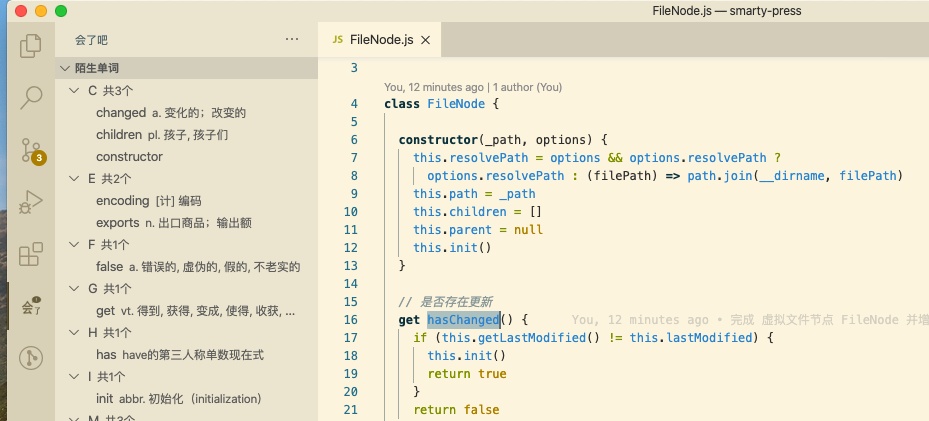
Task: Click the class name FileNode on line 4
Action: tap(456, 104)
